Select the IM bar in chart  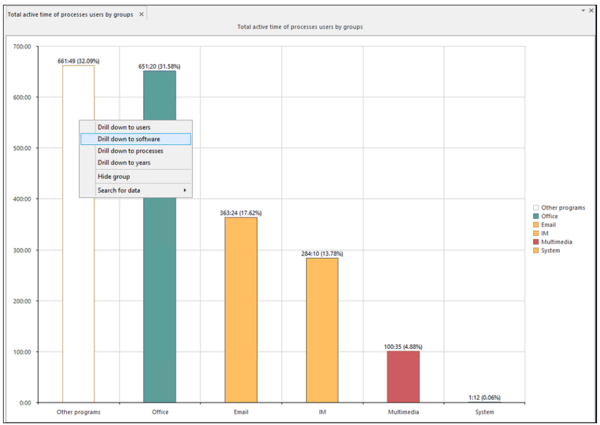pyautogui.click(x=322, y=330)
